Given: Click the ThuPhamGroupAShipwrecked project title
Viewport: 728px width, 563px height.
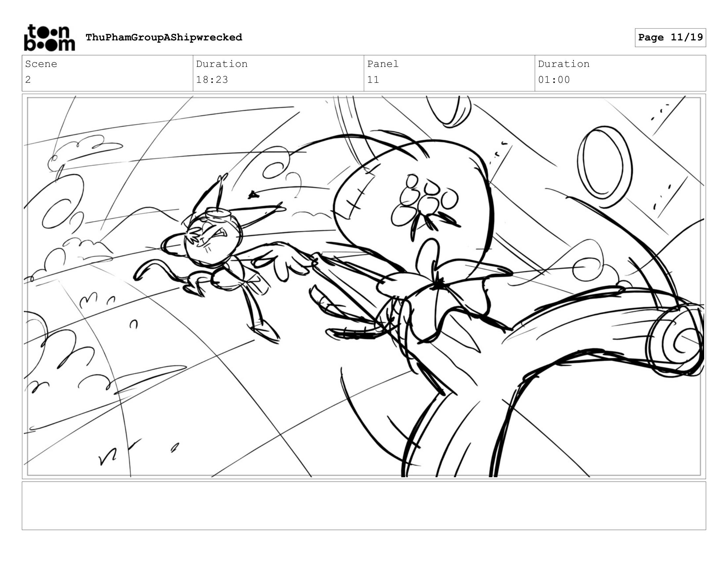Looking at the screenshot, I should 164,37.
